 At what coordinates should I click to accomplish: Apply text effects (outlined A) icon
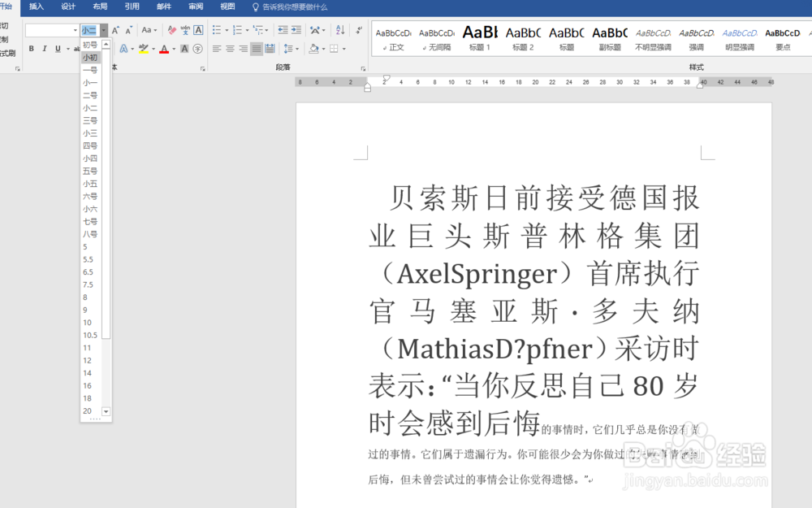pos(123,49)
